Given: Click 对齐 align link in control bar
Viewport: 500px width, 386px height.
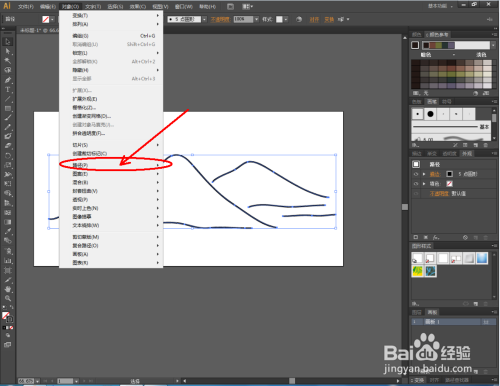Looking at the screenshot, I should [314, 19].
